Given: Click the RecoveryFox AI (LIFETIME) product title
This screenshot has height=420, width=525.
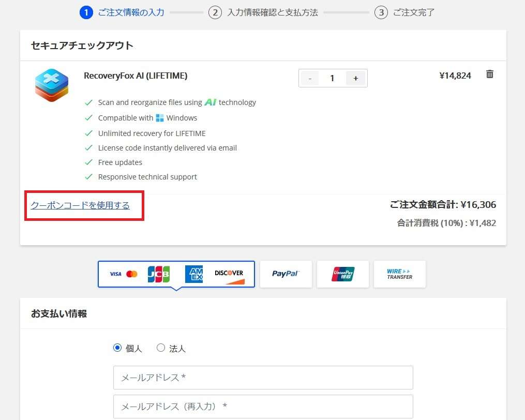Looking at the screenshot, I should [136, 76].
